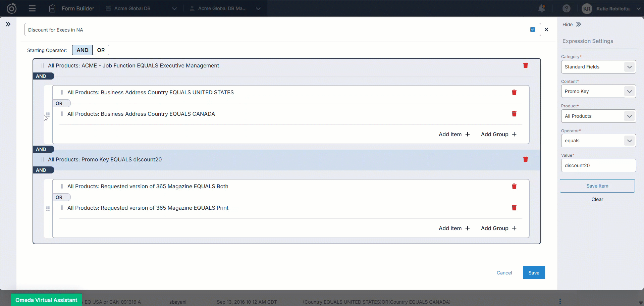644x306 pixels.
Task: Open the notifications bell
Action: coord(541,8)
